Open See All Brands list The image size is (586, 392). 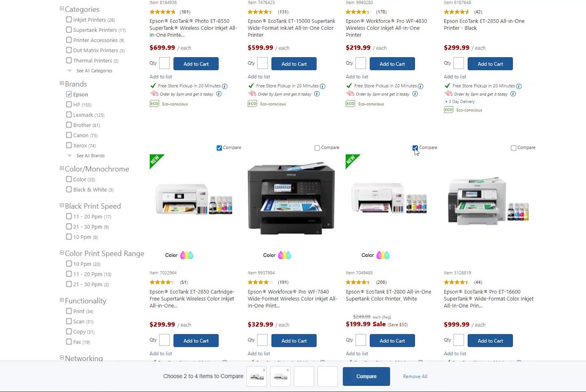coord(90,156)
